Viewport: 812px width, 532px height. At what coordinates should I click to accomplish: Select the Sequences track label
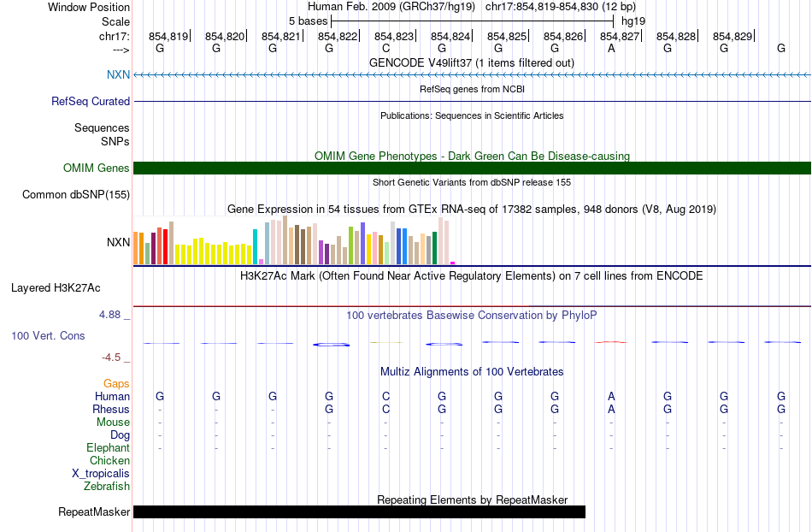click(x=102, y=127)
